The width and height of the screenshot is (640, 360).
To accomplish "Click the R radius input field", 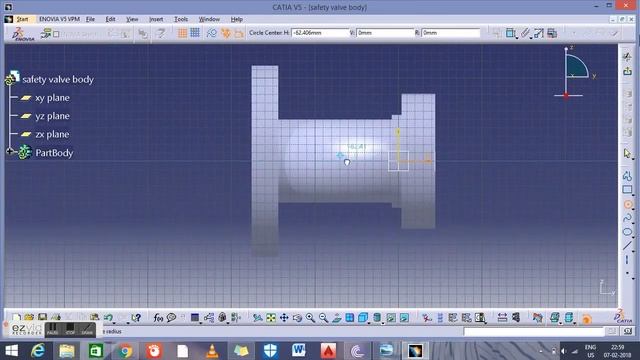I will (451, 33).
